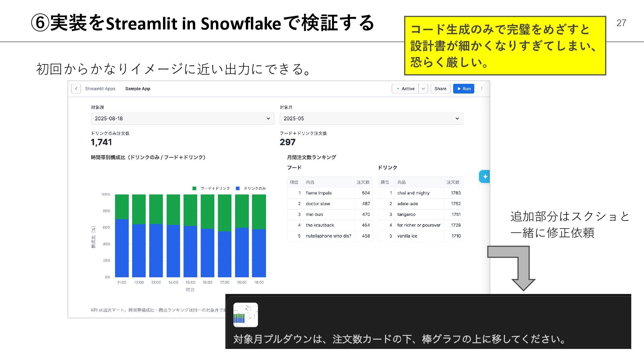Screen dimensions: 644x362
Task: Click the Run button with play icon
Action: tap(464, 89)
